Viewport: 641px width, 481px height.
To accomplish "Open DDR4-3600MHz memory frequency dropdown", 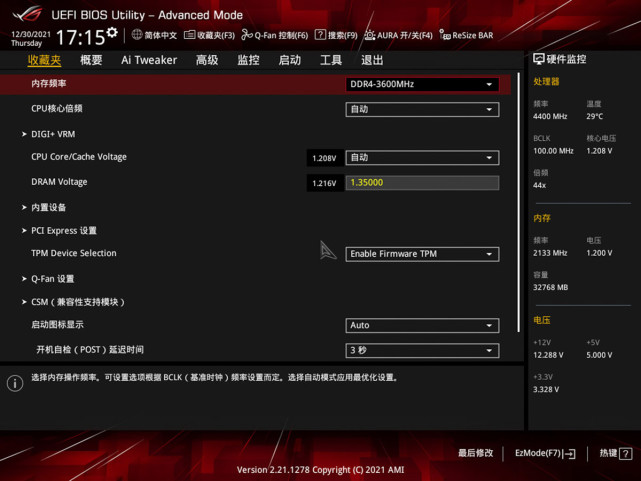I will pyautogui.click(x=422, y=84).
